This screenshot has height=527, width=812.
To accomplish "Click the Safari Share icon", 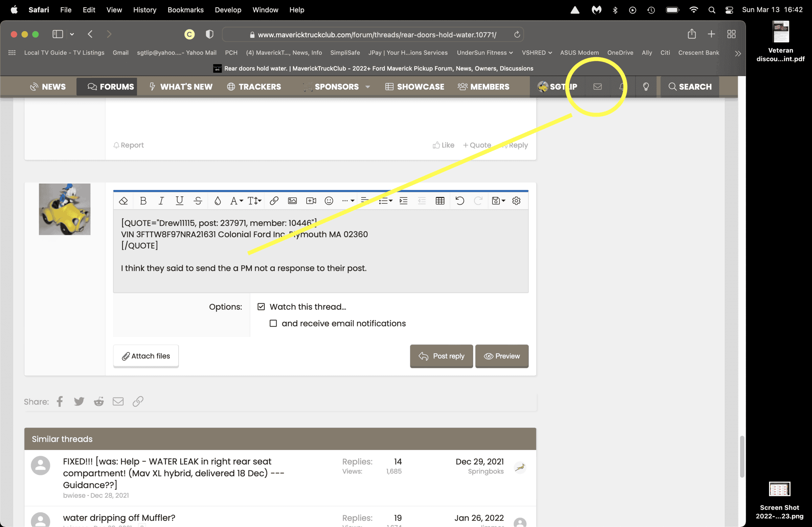I will (x=692, y=34).
